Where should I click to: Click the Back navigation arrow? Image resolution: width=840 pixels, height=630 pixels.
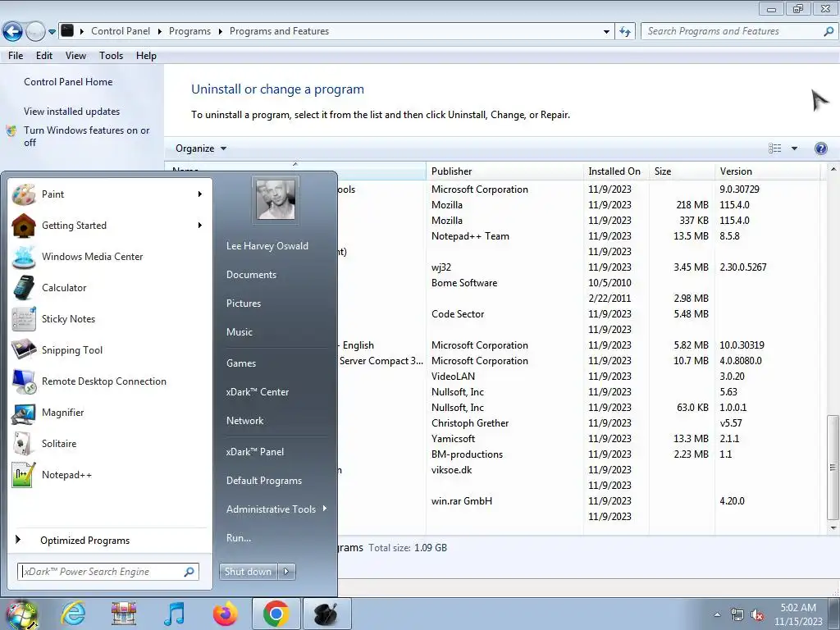click(13, 32)
